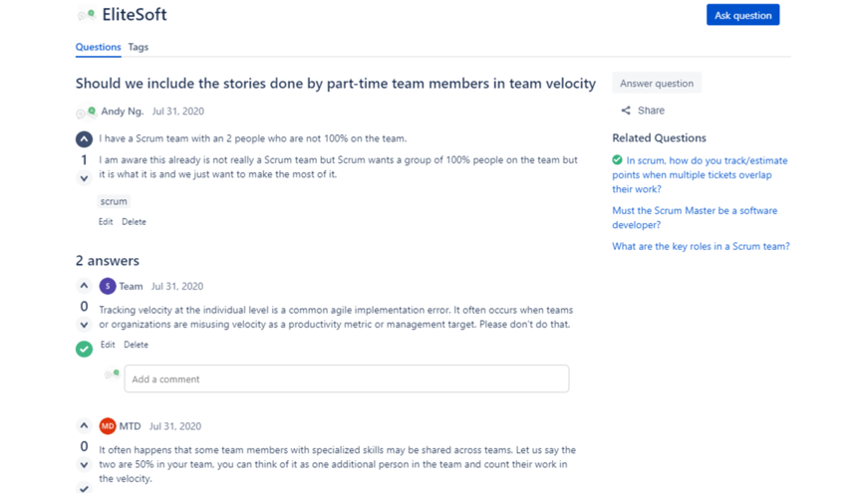
Task: Mark MTD answer as accepted
Action: [x=84, y=488]
